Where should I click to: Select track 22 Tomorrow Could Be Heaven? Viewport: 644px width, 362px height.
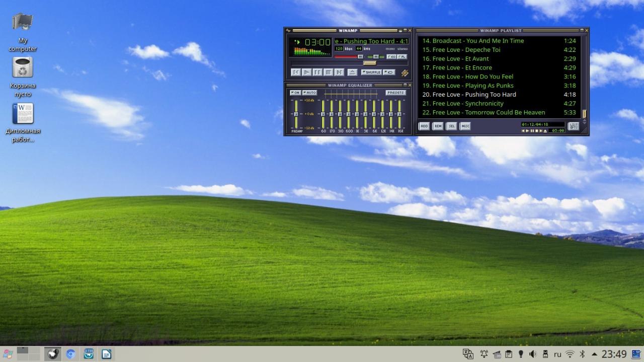click(499, 113)
